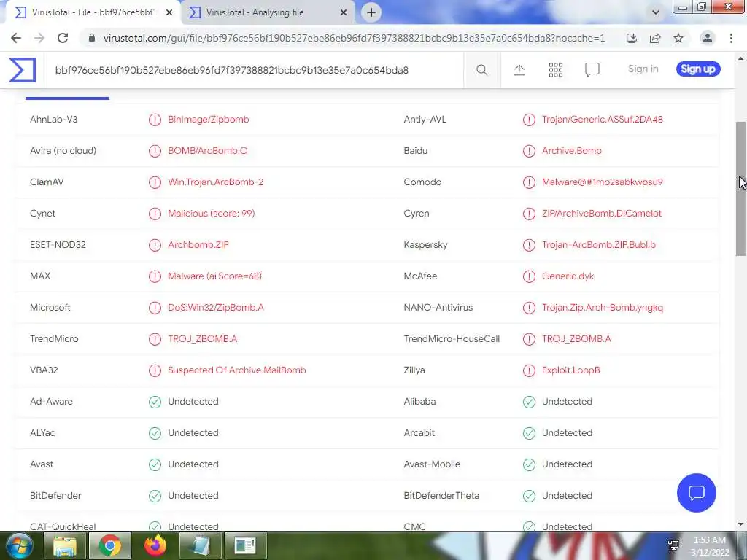Select the BOMB/ArcBomb.O detection text
The image size is (747, 560).
[207, 151]
